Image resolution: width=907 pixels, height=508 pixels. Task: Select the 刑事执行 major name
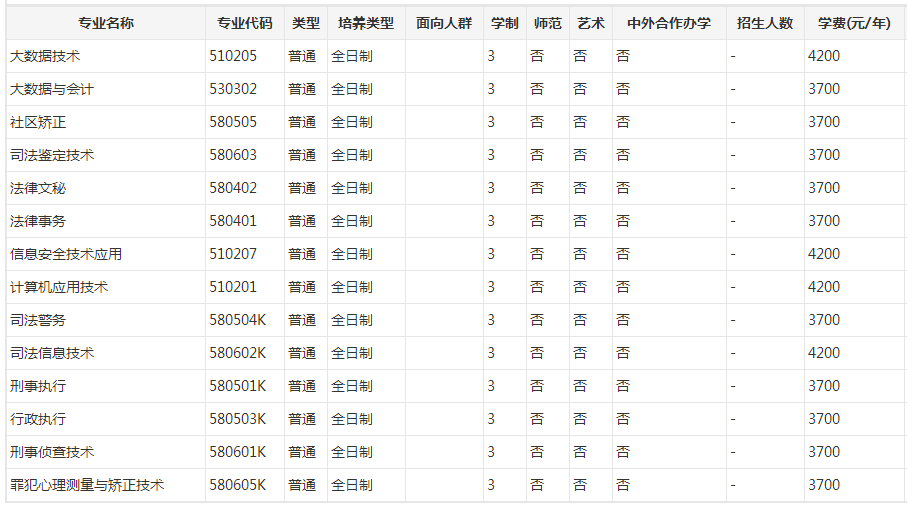[38, 386]
